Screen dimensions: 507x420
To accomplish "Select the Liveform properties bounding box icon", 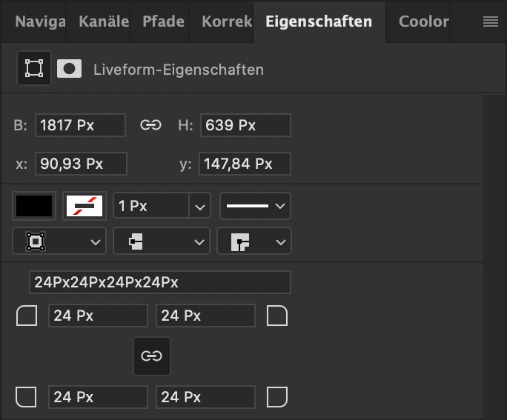I will (34, 68).
